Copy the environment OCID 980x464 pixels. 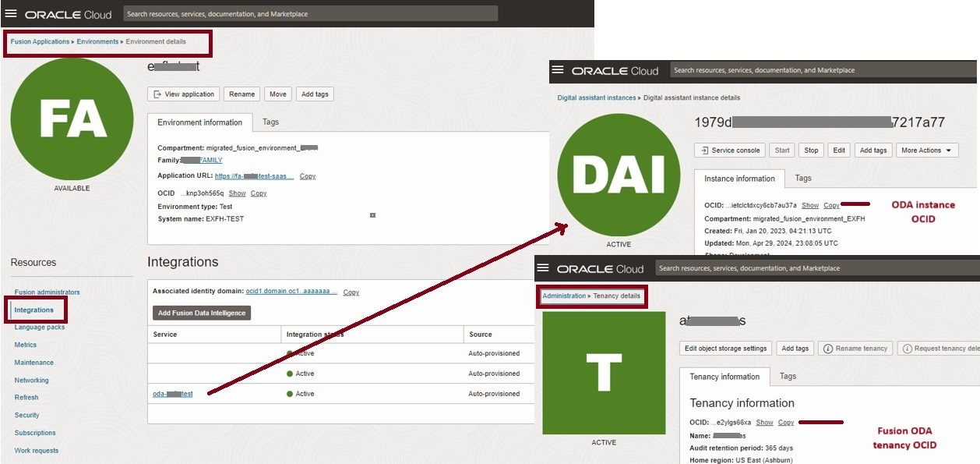click(x=259, y=193)
